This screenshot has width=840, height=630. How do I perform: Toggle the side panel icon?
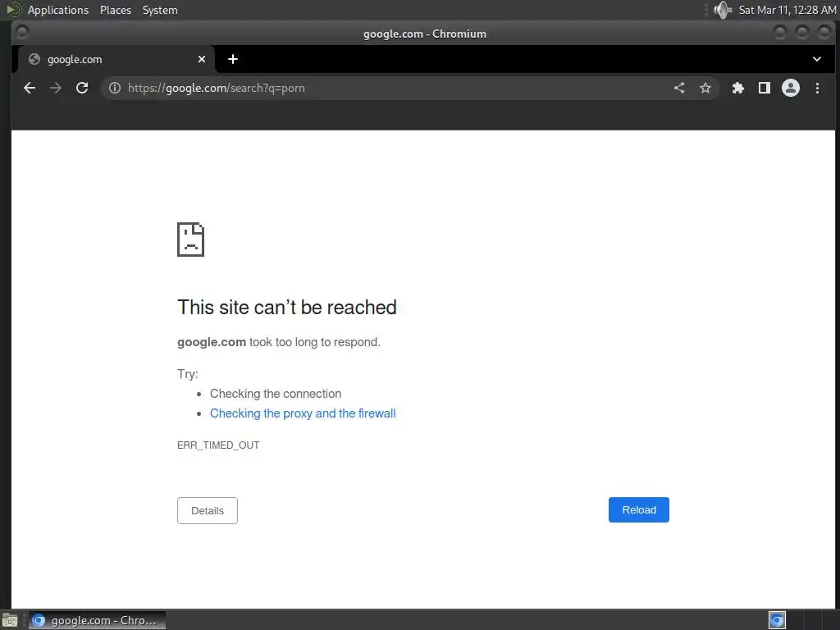point(765,88)
